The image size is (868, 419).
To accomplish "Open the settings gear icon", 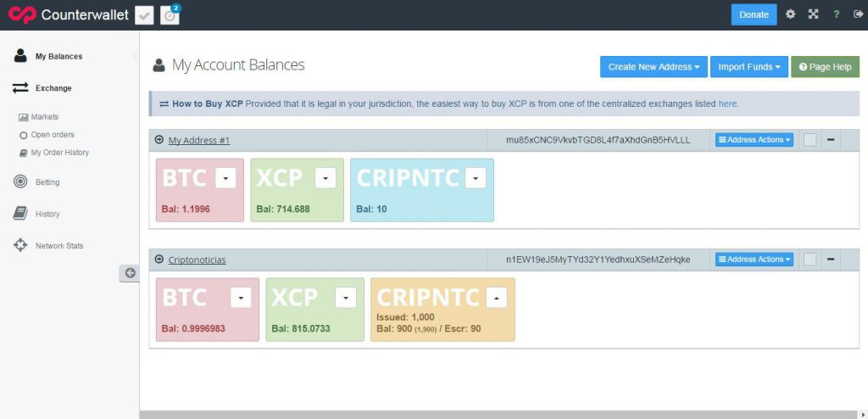I will [x=791, y=14].
